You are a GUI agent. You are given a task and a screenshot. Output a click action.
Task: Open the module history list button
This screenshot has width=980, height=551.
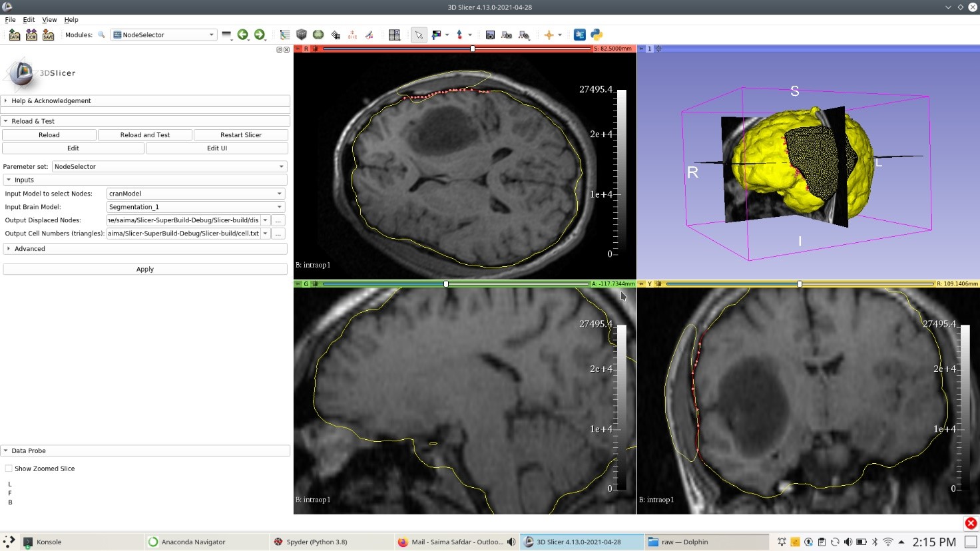point(227,35)
